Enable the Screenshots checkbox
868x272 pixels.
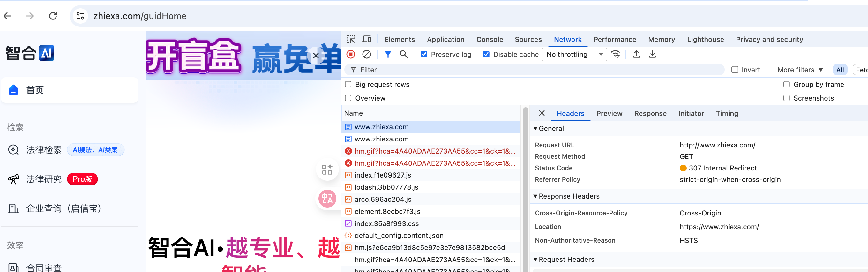click(x=786, y=98)
